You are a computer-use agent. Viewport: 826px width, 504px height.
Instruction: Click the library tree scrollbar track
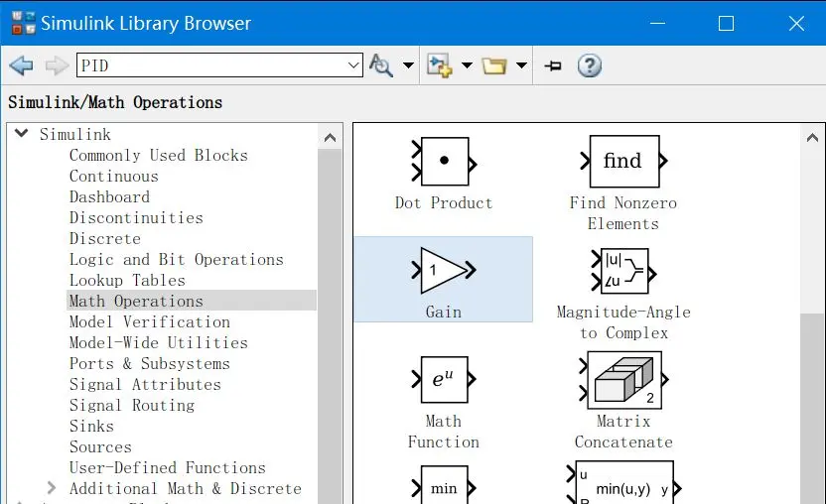(331, 326)
